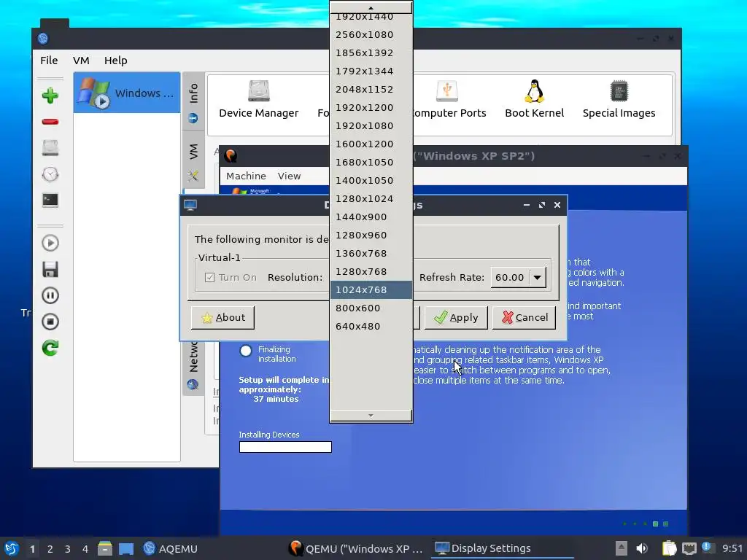Open Special Images chip icon
This screenshot has width=747, height=560.
tap(619, 99)
